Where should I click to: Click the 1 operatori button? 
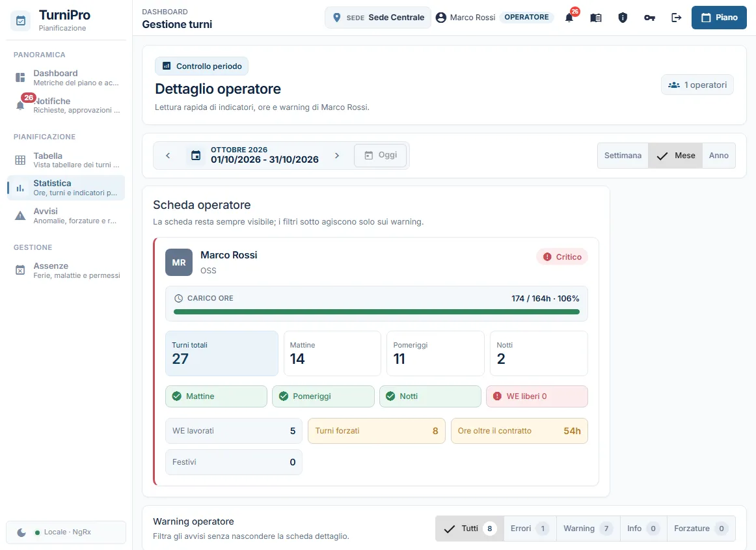pyautogui.click(x=697, y=85)
